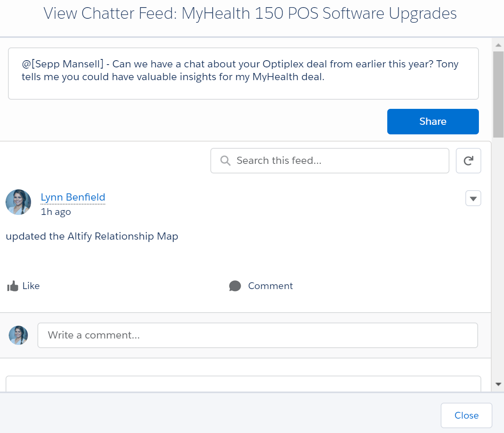Click the thumbs-up Like icon

(x=13, y=286)
